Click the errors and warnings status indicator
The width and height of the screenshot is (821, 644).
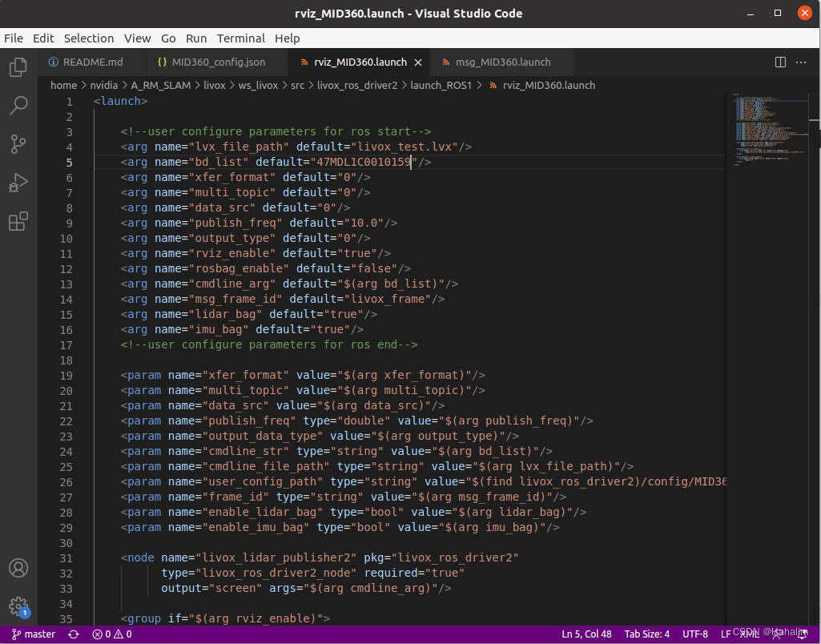pyautogui.click(x=111, y=634)
